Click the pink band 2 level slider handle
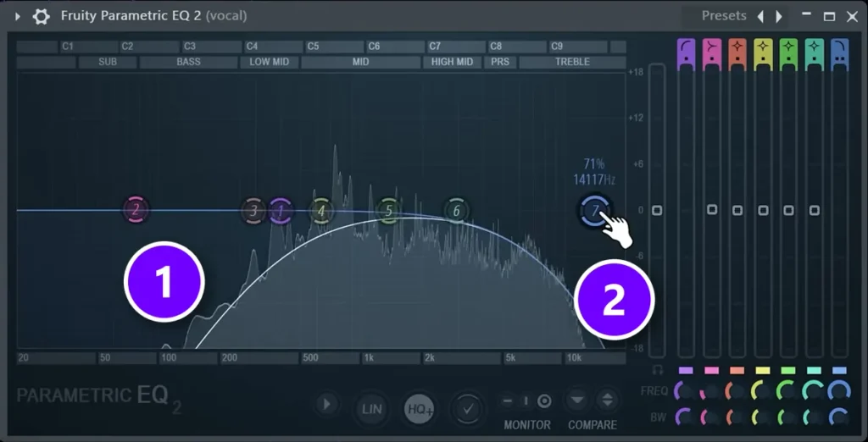Screen dimensions: 868x442 [x=712, y=210]
